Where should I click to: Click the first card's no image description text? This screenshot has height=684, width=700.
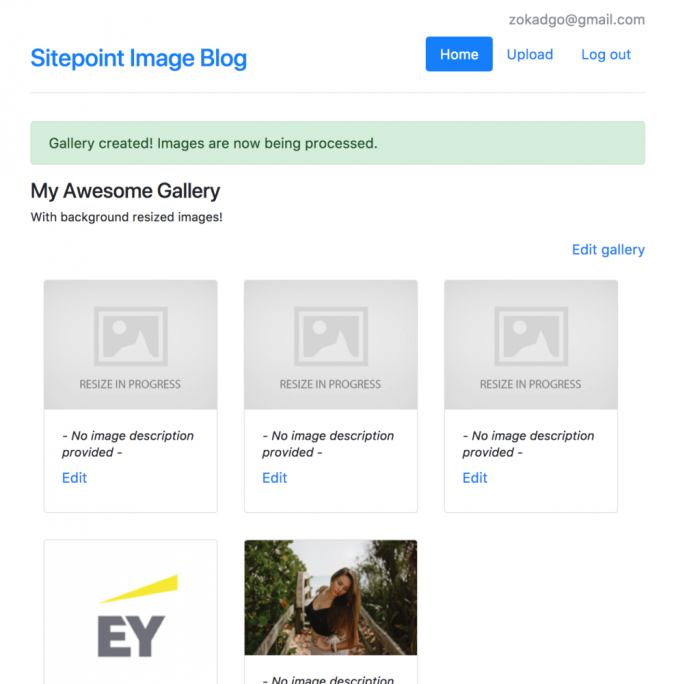click(x=128, y=444)
